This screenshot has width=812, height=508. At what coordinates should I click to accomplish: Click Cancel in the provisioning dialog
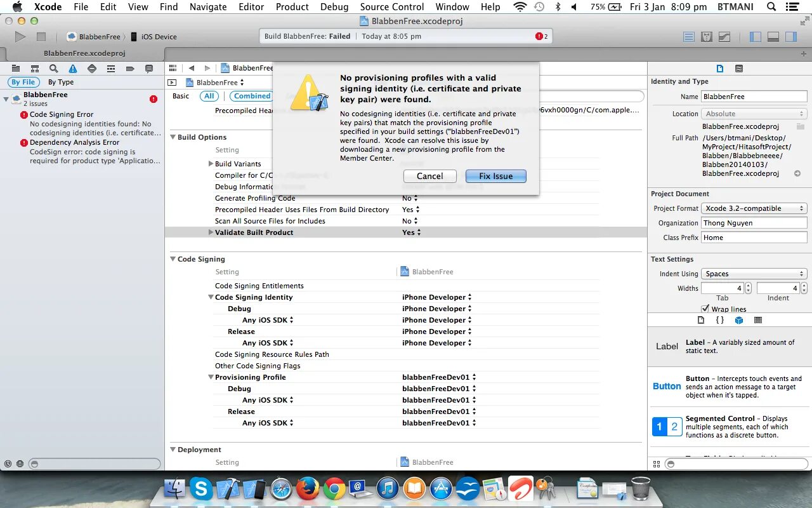429,176
